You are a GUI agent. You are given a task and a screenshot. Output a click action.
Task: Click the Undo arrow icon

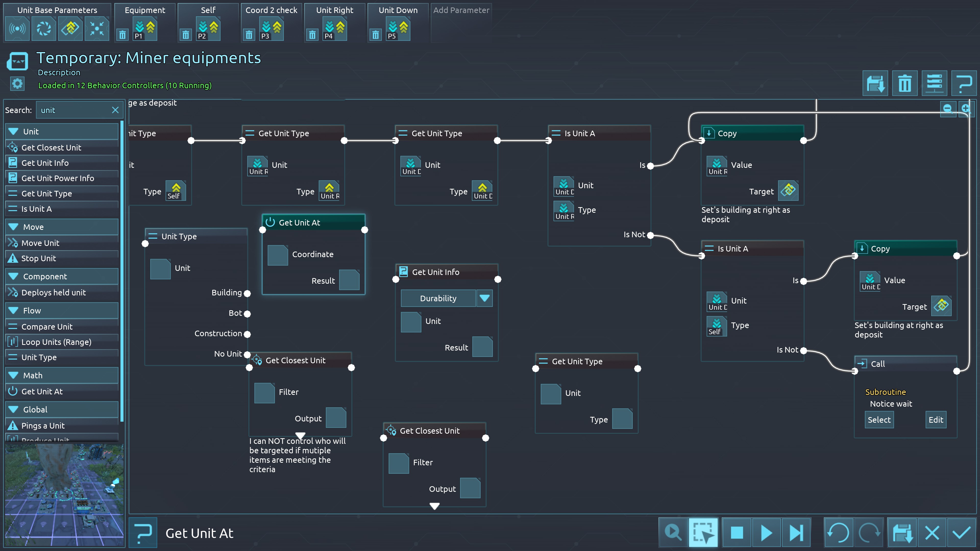pos(838,533)
